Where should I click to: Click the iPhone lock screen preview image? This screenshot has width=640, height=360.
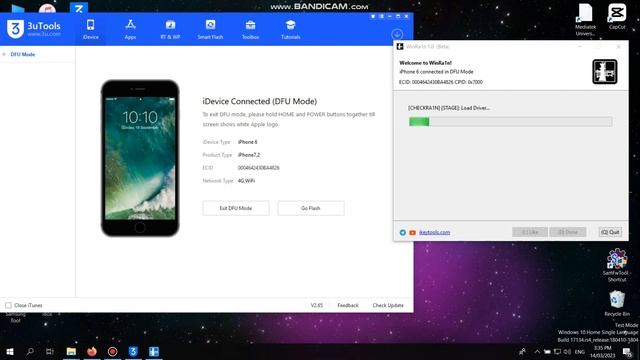(x=140, y=158)
